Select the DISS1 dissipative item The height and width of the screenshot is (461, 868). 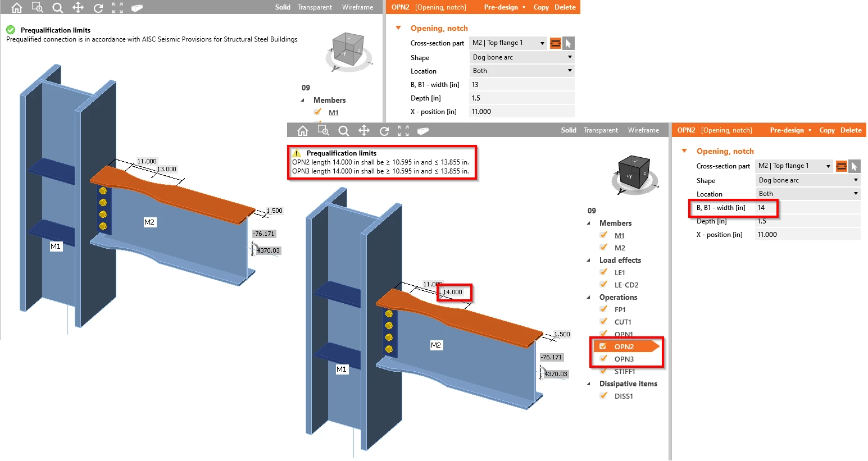coord(624,396)
